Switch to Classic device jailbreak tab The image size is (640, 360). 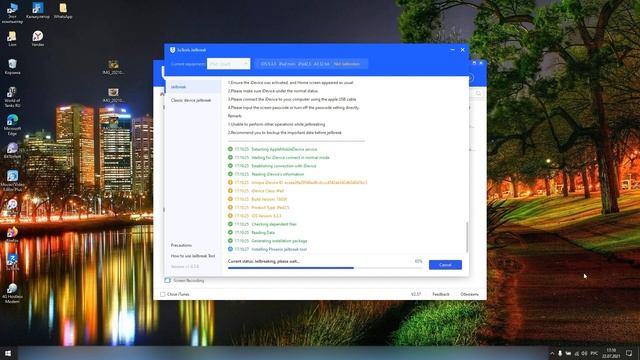click(x=191, y=100)
